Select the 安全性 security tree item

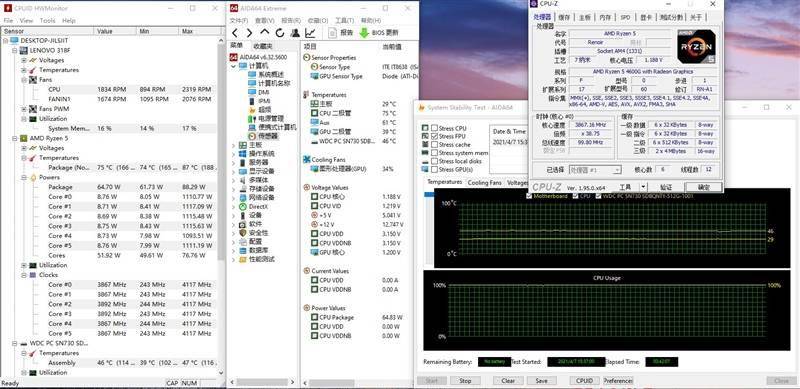pyautogui.click(x=253, y=233)
